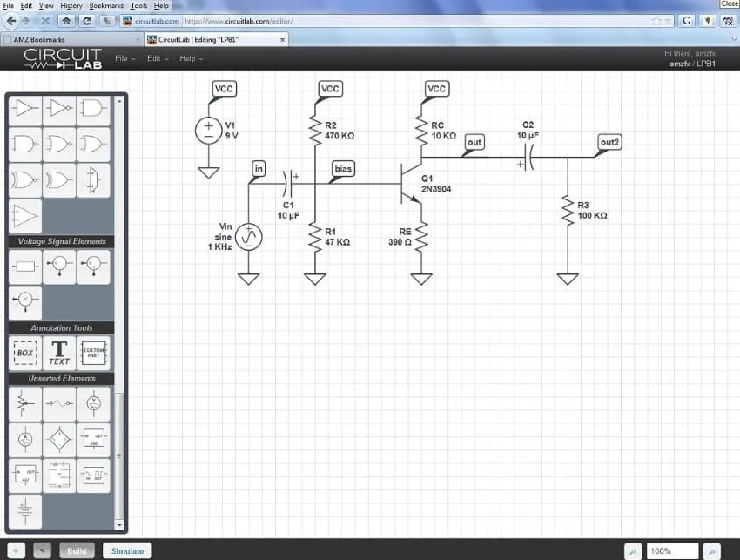Select the TEXT annotation tool
The image size is (740, 560).
pyautogui.click(x=58, y=352)
